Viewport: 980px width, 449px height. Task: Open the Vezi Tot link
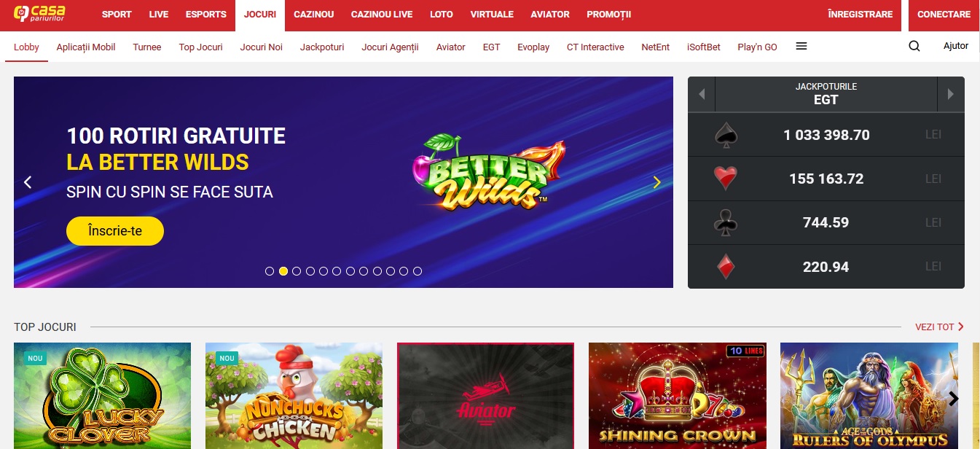pos(939,327)
